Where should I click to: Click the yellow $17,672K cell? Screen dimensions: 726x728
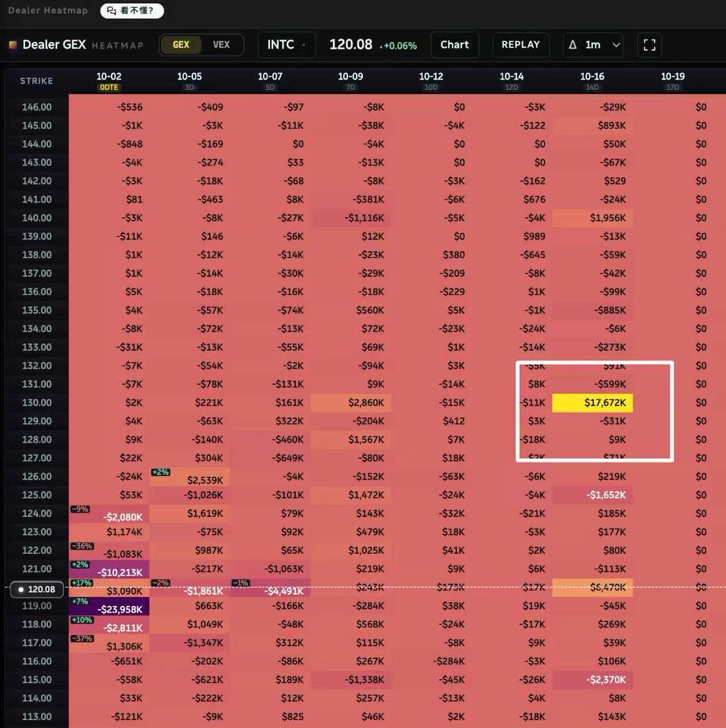(593, 403)
